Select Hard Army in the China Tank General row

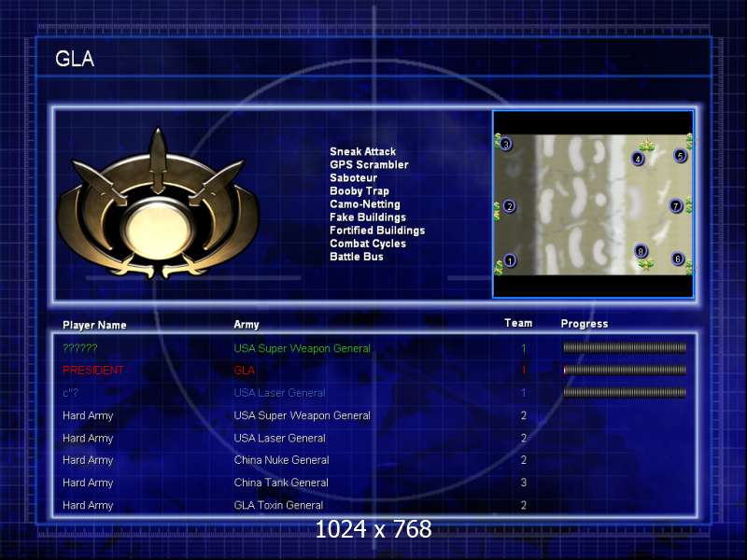click(88, 483)
